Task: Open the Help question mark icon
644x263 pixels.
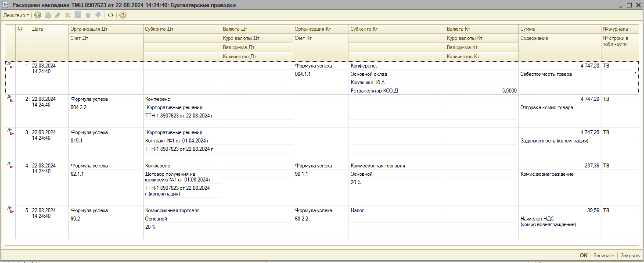Action: click(123, 15)
